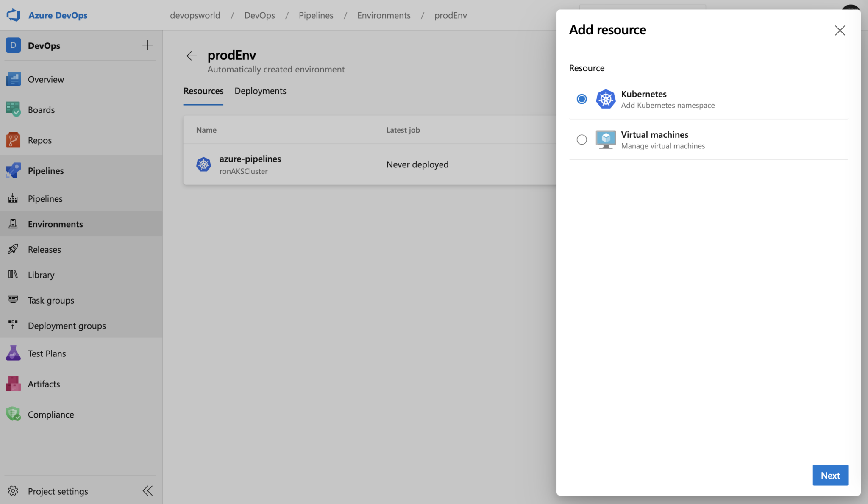Click the Task groups icon
The height and width of the screenshot is (504, 868).
(x=13, y=300)
